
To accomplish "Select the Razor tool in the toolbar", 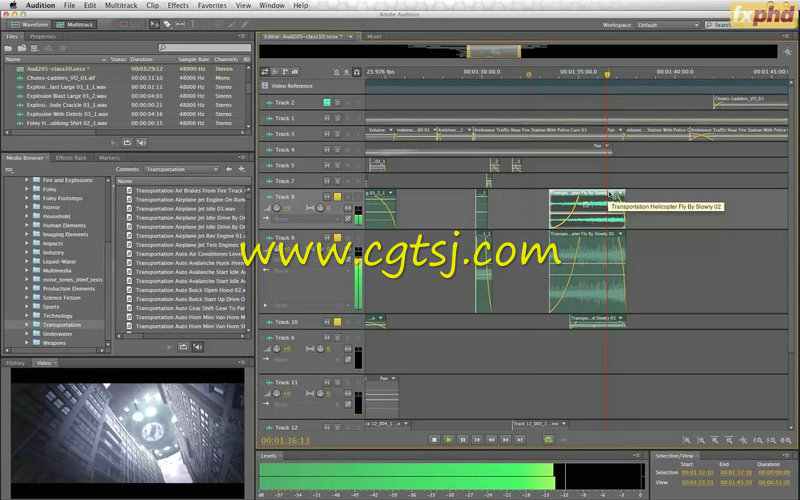I will tap(167, 24).
